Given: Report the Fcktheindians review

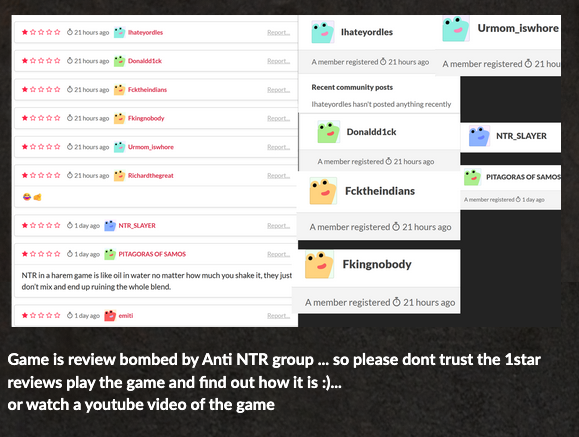Looking at the screenshot, I should tap(278, 90).
